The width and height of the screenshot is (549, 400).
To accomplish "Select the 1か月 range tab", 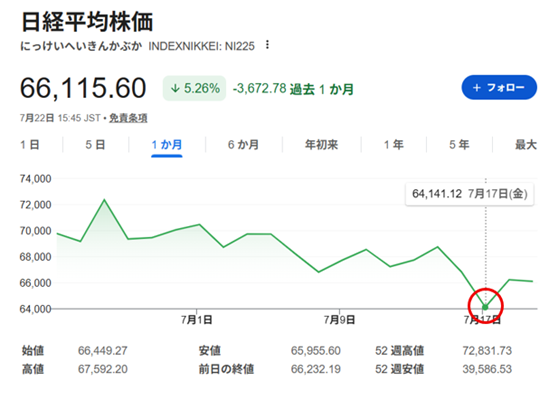I will [167, 145].
